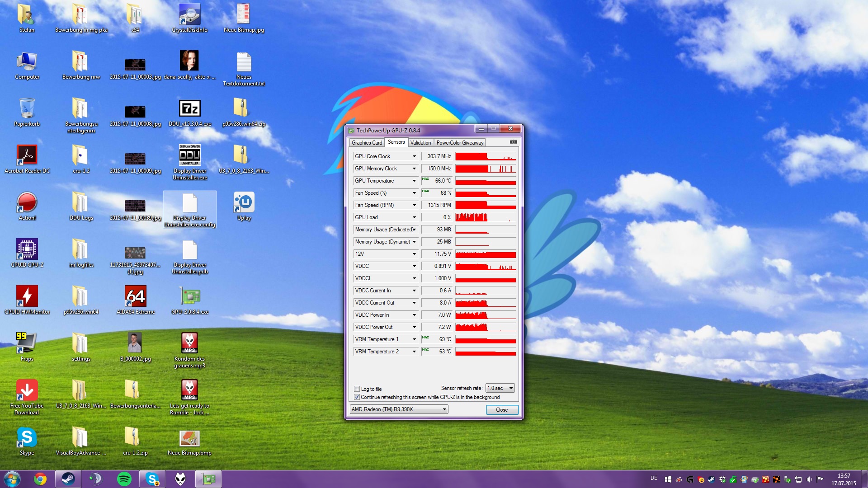Open the PowerColor Giveaway tab
868x488 pixels.
point(460,143)
